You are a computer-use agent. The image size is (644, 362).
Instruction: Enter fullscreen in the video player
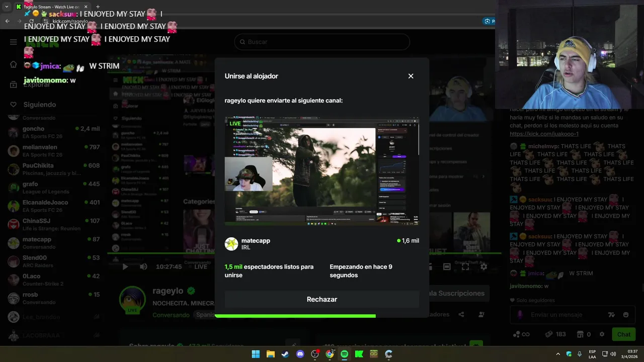click(465, 267)
